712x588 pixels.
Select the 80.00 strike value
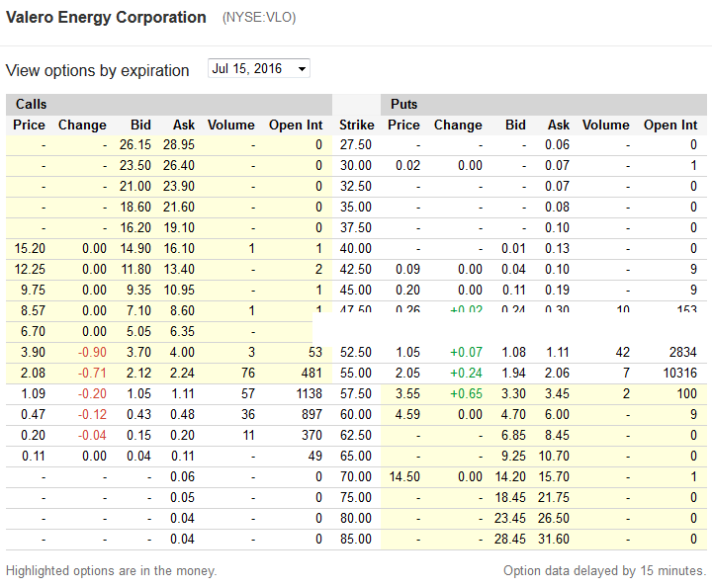coord(356,519)
